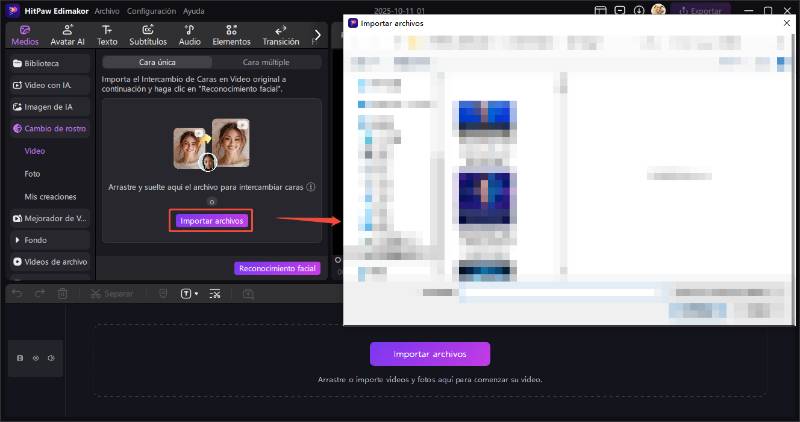Show more toolbar tabs with right chevron

[x=318, y=35]
